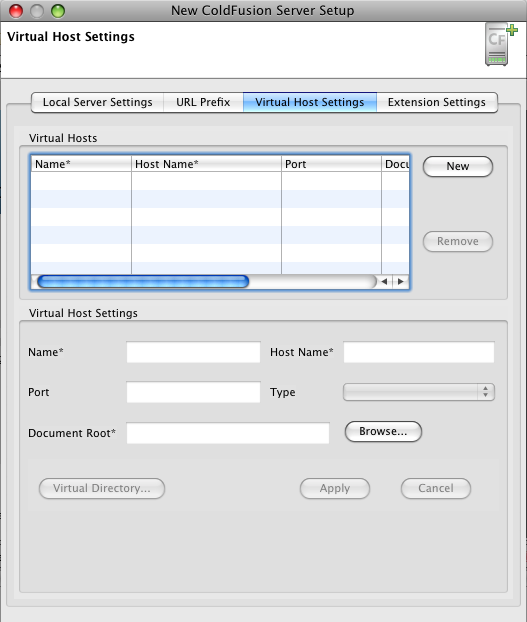Click the New virtual host button
The width and height of the screenshot is (527, 622).
point(458,166)
